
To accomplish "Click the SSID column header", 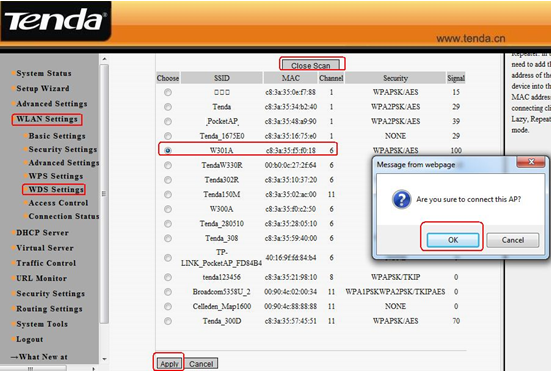I will coord(222,78).
